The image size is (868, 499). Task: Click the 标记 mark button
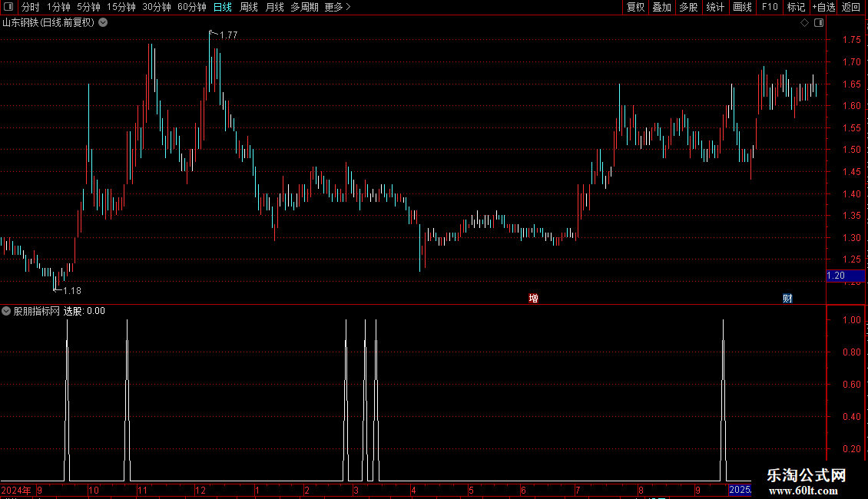(796, 7)
